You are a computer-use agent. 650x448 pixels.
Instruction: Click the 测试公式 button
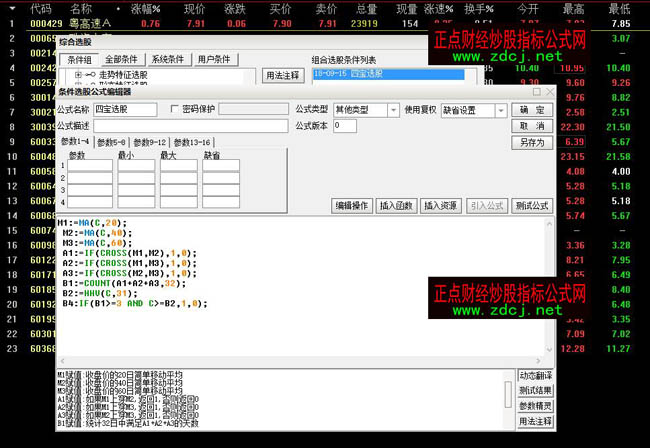(532, 205)
